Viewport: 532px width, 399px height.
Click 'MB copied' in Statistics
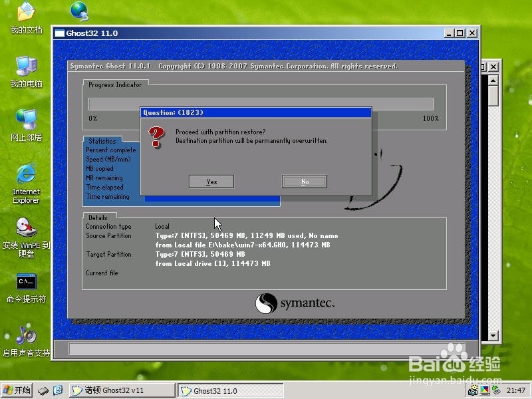point(99,168)
